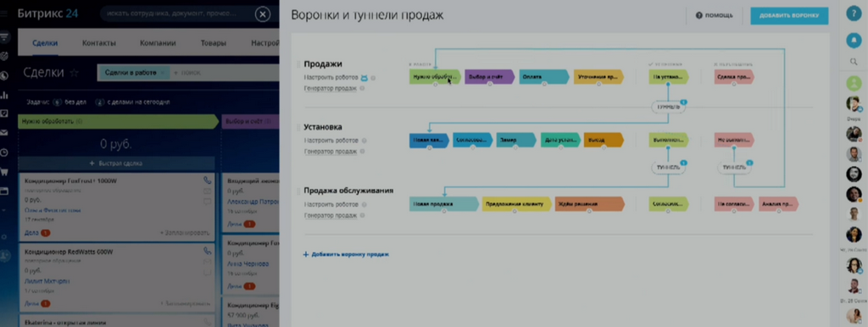Select purple 'Выбор и счёт' stage in funnel
Image resolution: width=868 pixels, height=327 pixels.
[490, 77]
